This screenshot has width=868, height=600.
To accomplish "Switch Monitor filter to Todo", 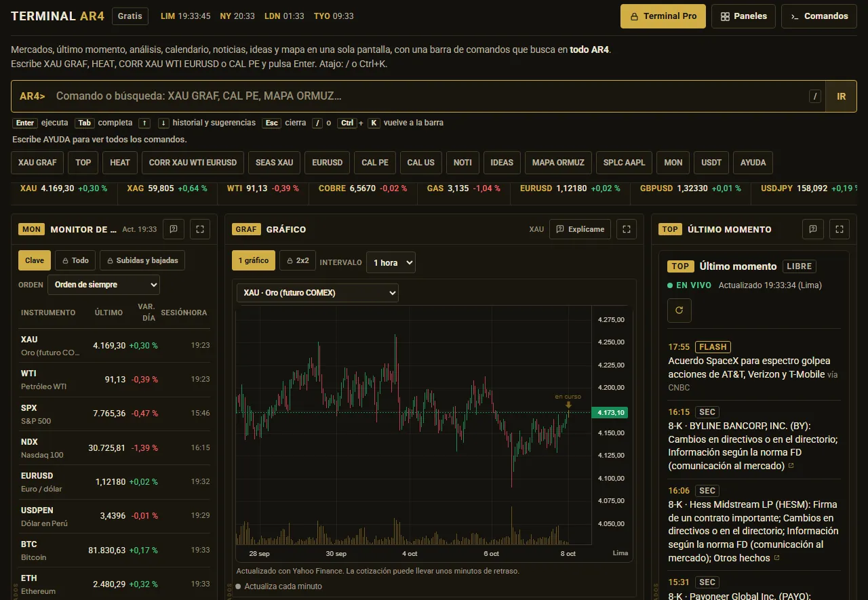I will 75,260.
